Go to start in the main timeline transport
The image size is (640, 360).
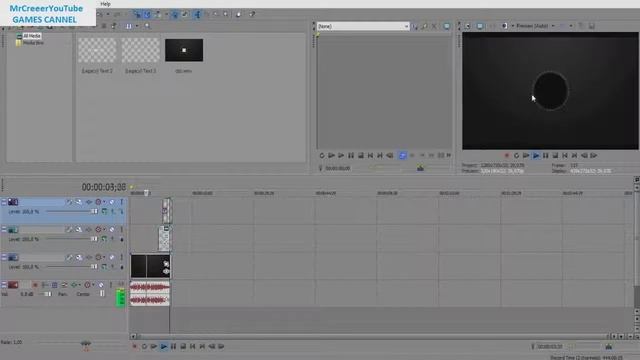(193, 347)
